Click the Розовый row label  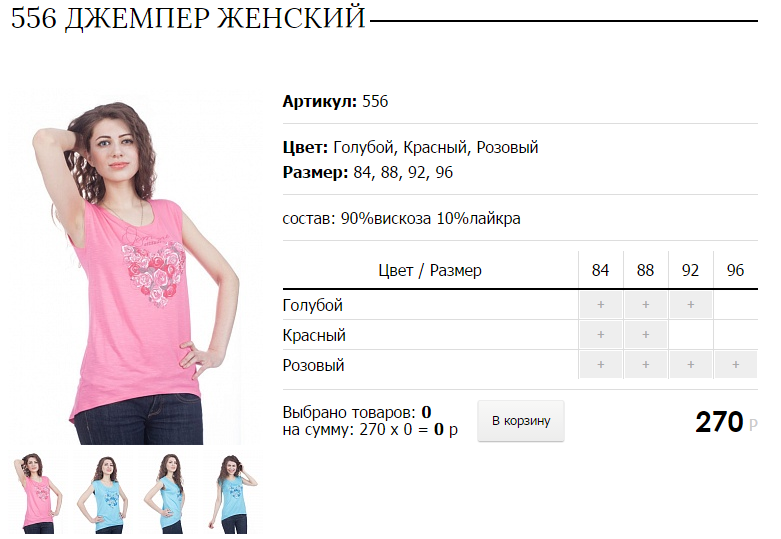coord(313,366)
